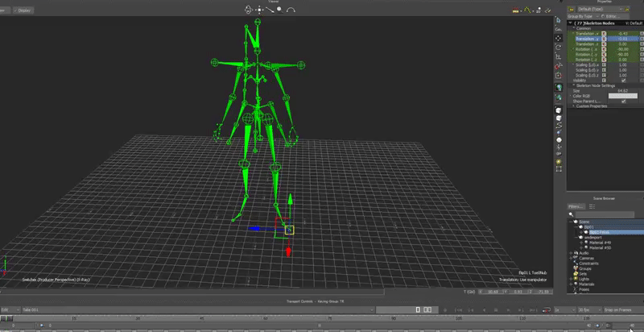The width and height of the screenshot is (644, 332).
Task: Toggle the A button on Translation x row
Action: pos(642,33)
